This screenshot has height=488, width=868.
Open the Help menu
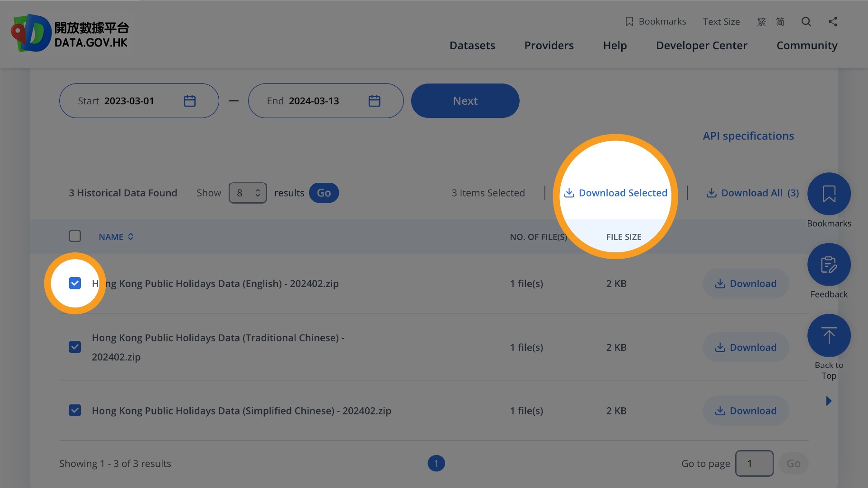tap(615, 46)
